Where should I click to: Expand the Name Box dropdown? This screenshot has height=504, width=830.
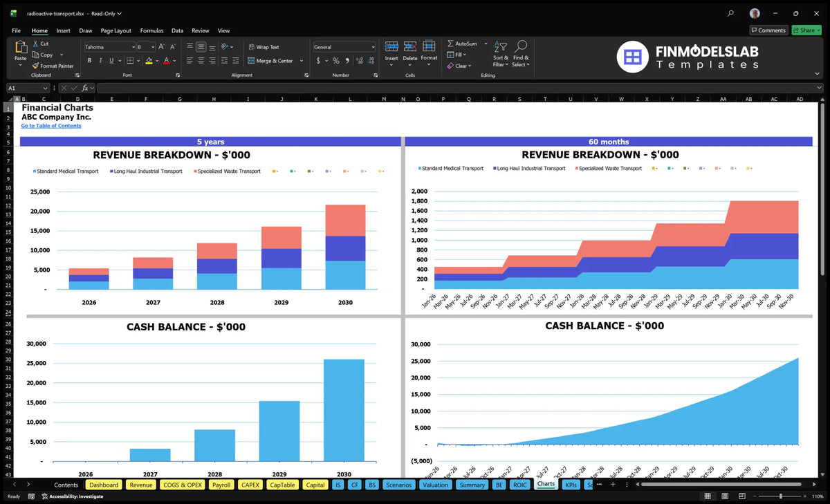(x=45, y=88)
